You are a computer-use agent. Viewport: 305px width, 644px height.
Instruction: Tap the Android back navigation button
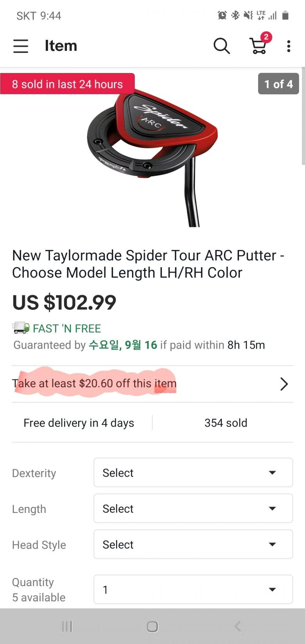[237, 626]
